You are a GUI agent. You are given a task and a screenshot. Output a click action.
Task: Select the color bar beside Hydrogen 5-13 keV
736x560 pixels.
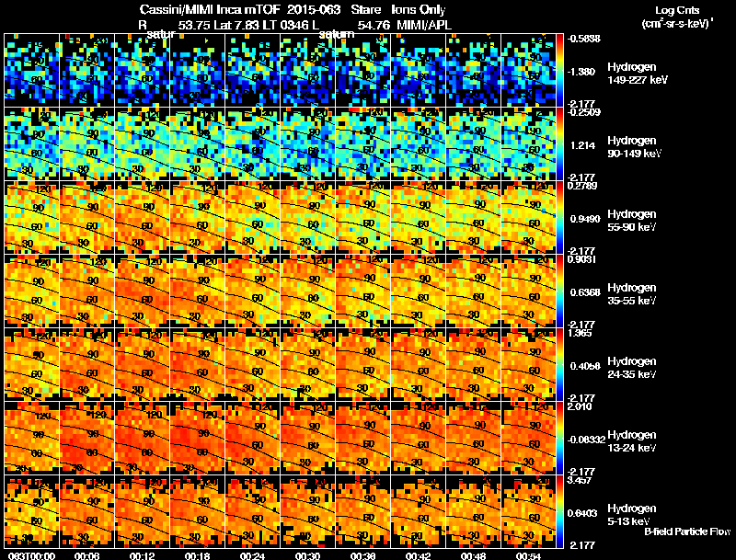click(559, 511)
